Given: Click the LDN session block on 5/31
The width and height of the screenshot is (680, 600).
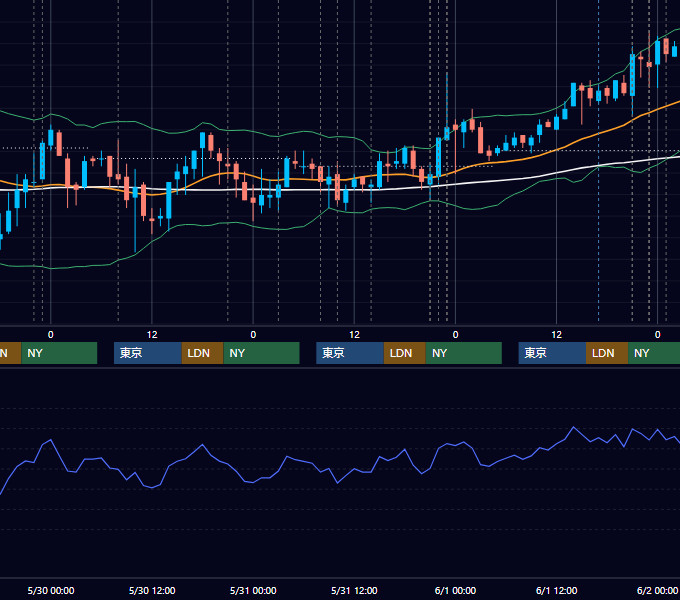Looking at the screenshot, I should pyautogui.click(x=405, y=353).
